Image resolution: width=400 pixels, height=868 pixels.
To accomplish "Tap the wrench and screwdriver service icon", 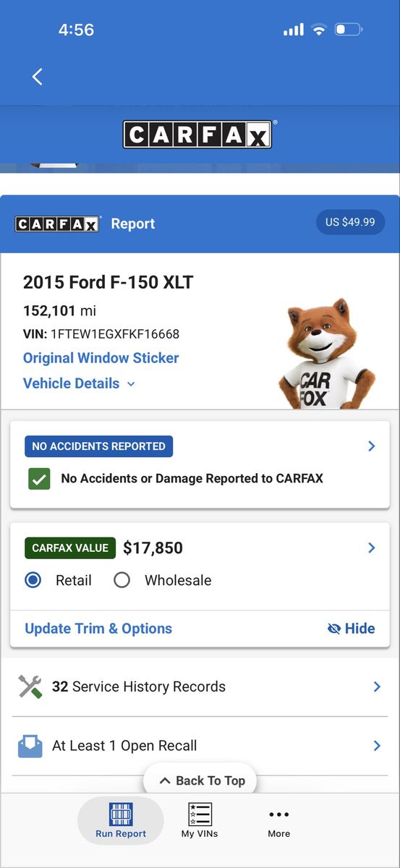I will pos(30,686).
